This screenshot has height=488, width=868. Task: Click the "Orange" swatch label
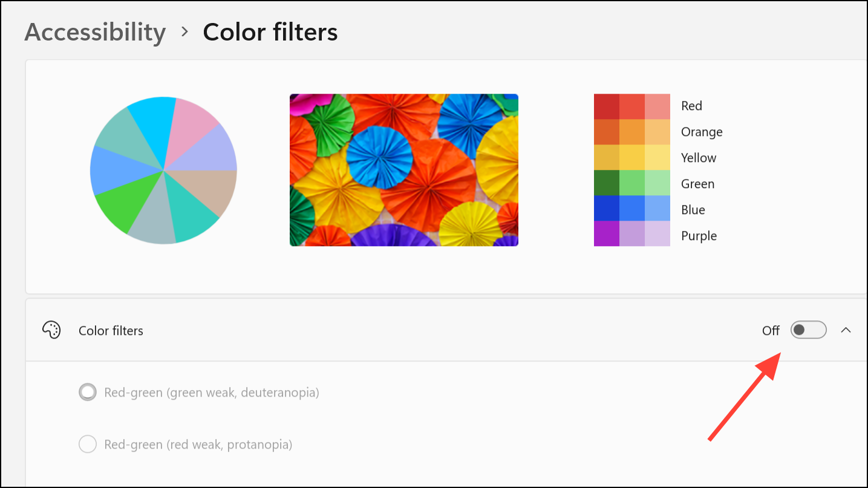click(702, 132)
